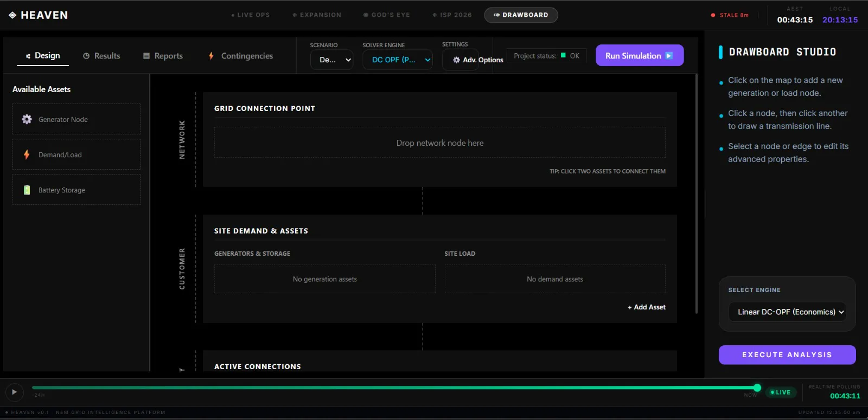Image resolution: width=868 pixels, height=420 pixels.
Task: Open the Scenario dropdown
Action: coord(331,60)
